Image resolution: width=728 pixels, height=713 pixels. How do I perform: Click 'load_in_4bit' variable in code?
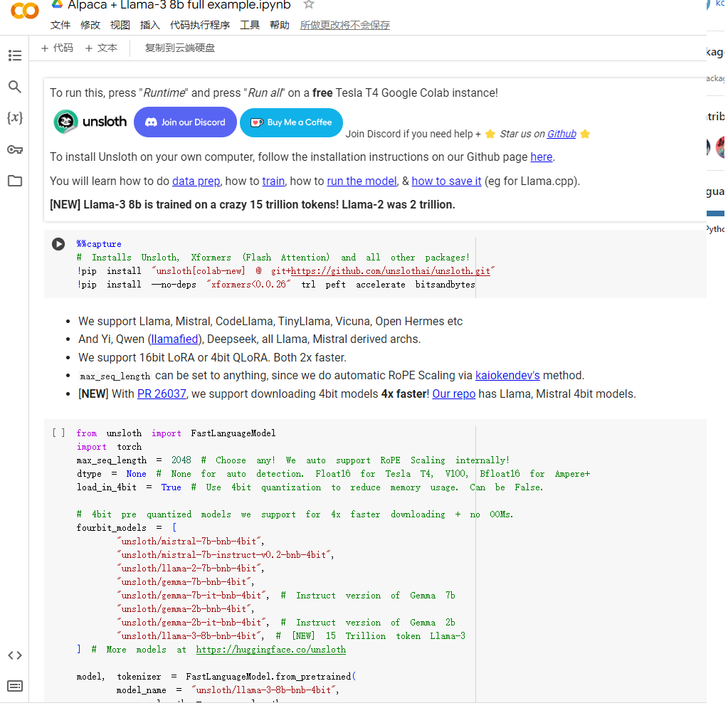(x=107, y=487)
